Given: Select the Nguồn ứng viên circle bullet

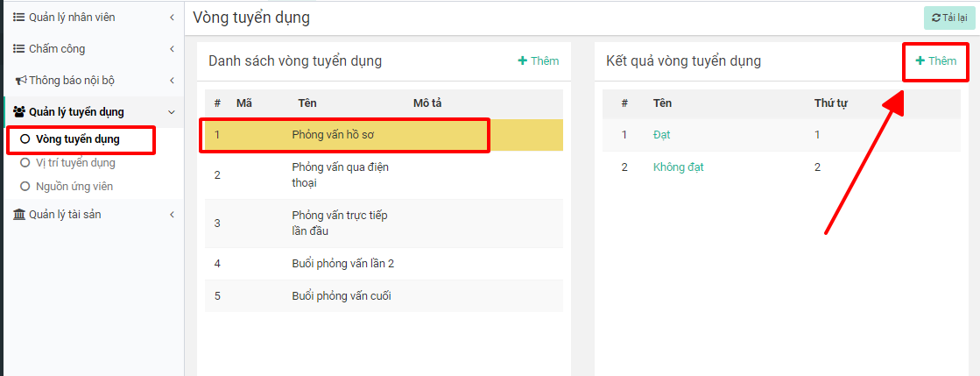Looking at the screenshot, I should (x=25, y=187).
